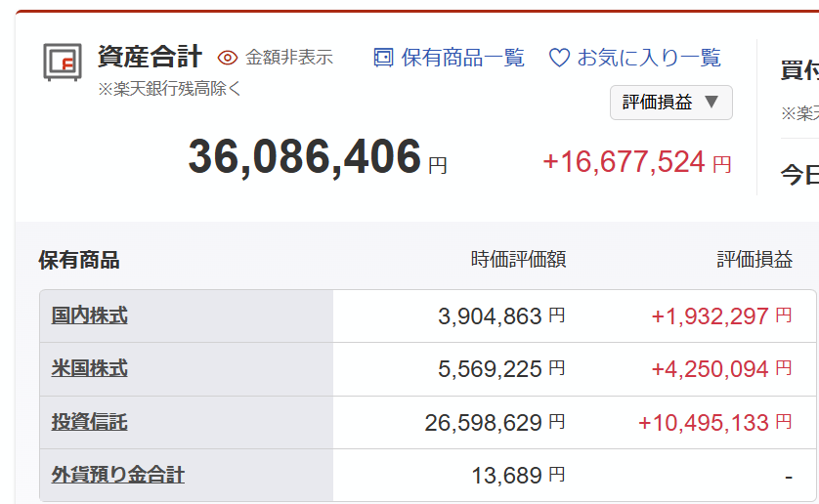819x504 pixels.
Task: Click the list icon before 保有商品一覧
Action: tap(384, 58)
